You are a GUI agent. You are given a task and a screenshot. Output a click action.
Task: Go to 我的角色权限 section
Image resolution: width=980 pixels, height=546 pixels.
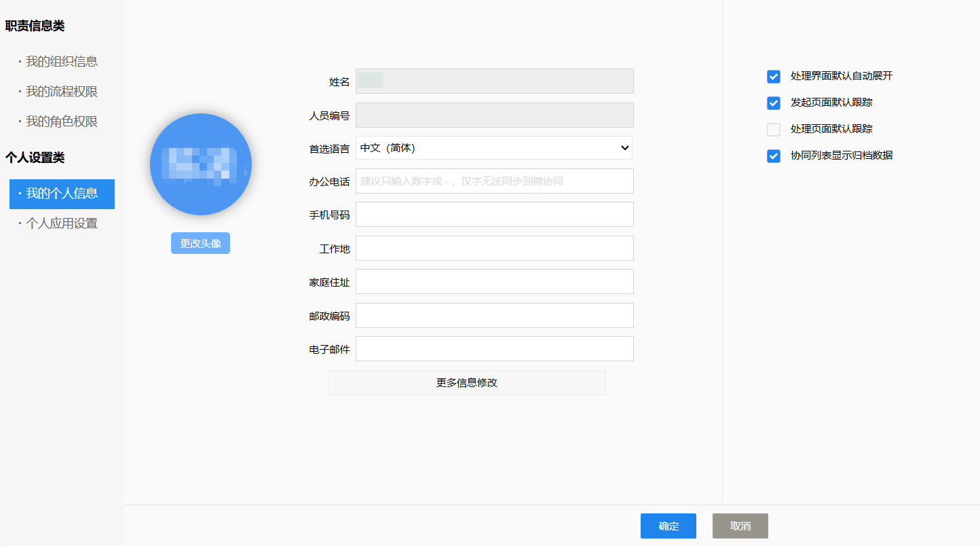[61, 122]
